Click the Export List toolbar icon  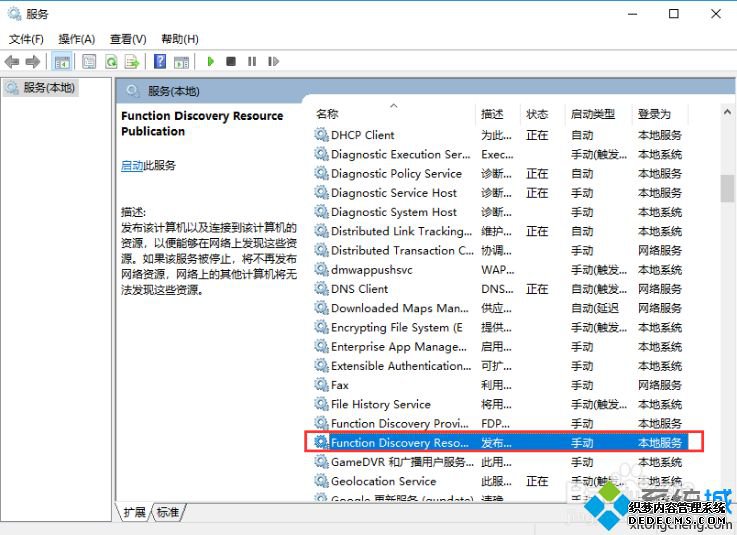coord(132,62)
